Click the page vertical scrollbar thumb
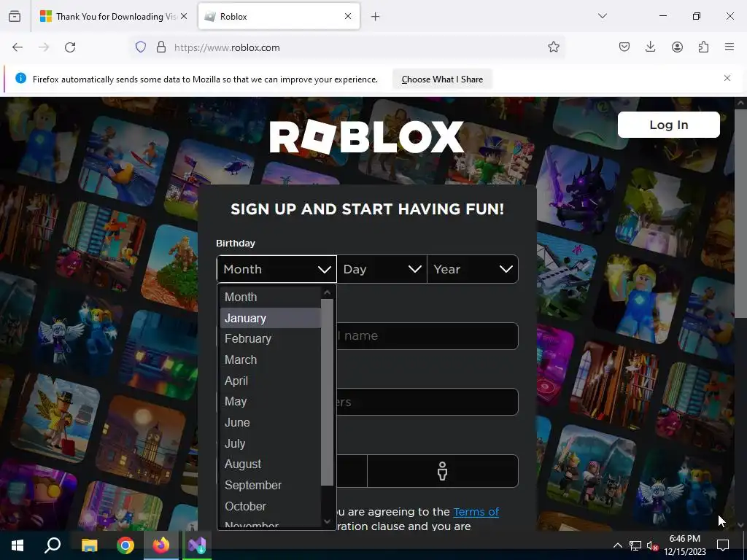 point(740,214)
